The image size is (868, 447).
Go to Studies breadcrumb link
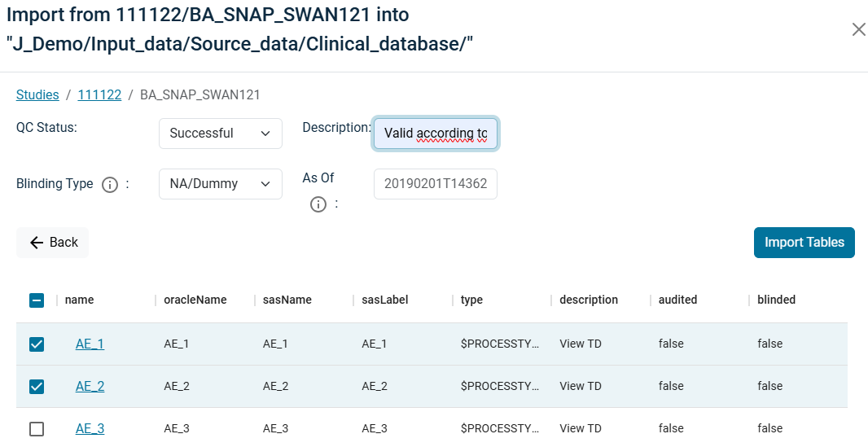tap(37, 95)
